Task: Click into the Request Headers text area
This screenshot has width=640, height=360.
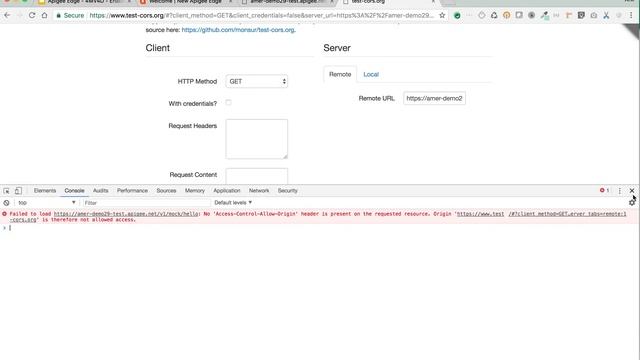Action: [x=257, y=139]
